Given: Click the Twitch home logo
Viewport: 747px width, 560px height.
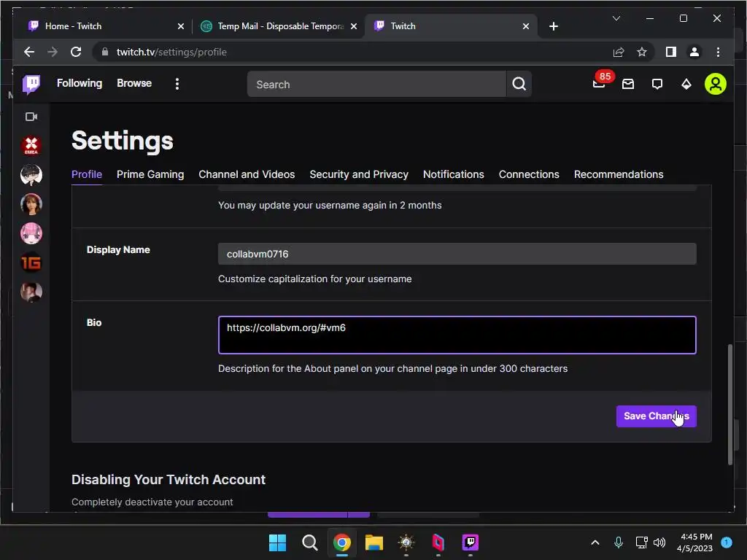Looking at the screenshot, I should click(x=31, y=84).
